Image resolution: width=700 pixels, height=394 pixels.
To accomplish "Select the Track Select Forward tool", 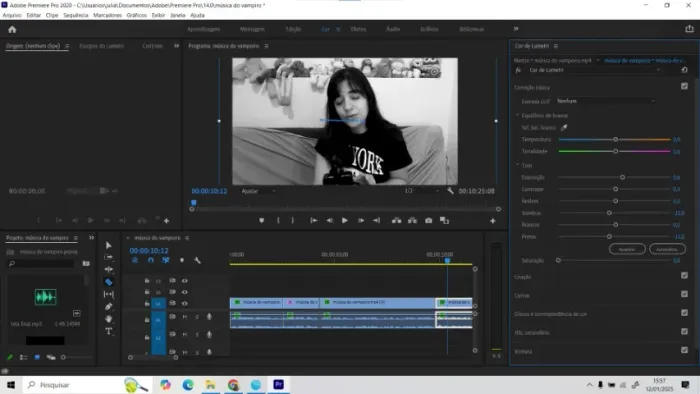I will (108, 257).
